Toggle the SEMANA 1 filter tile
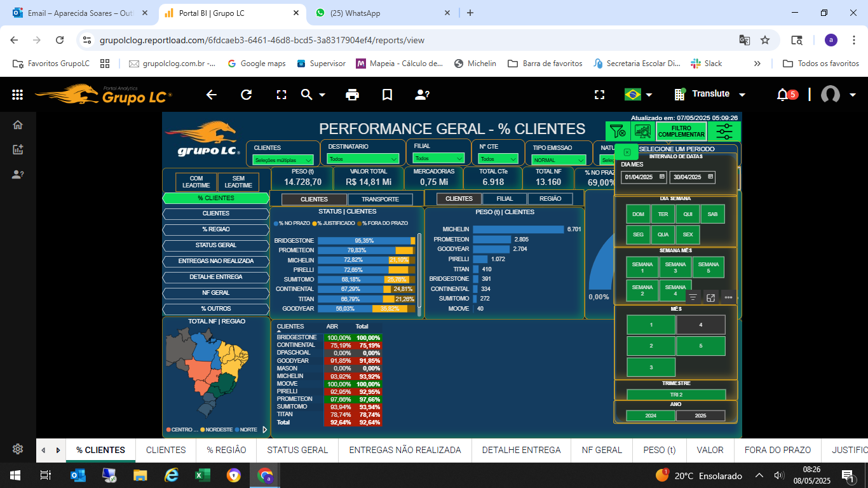Image resolution: width=868 pixels, height=488 pixels. pos(642,268)
